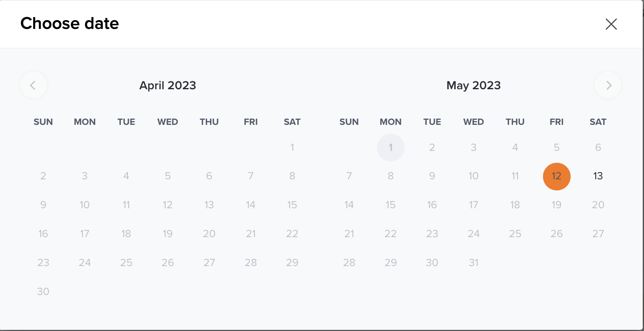Click the WED column header for May
Viewport: 644px width, 331px height.
(473, 122)
